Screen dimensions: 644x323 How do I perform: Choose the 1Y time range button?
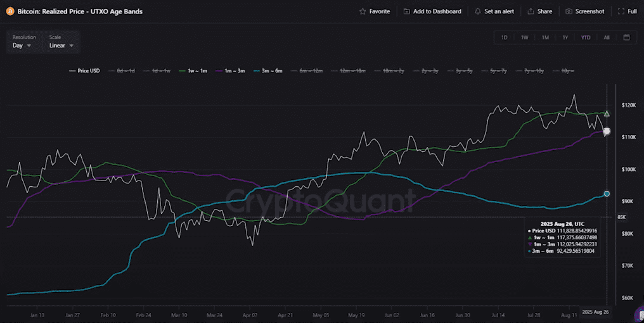(x=565, y=37)
